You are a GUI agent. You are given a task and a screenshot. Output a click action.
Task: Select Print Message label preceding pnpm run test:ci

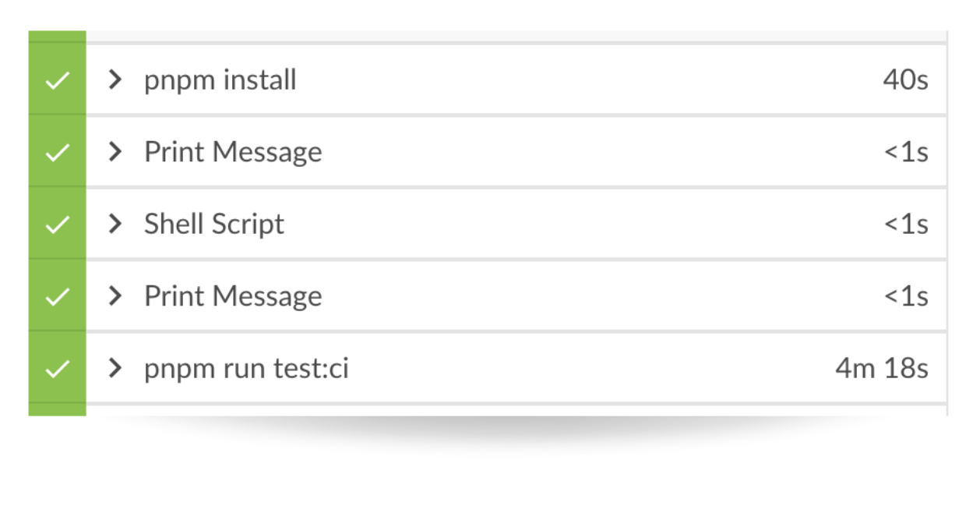pyautogui.click(x=233, y=296)
